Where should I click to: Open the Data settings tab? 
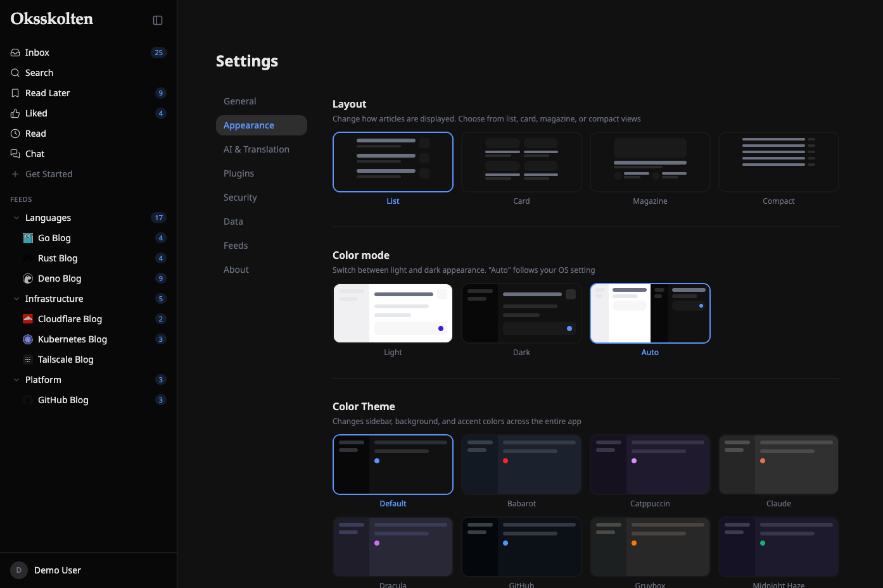(262, 222)
